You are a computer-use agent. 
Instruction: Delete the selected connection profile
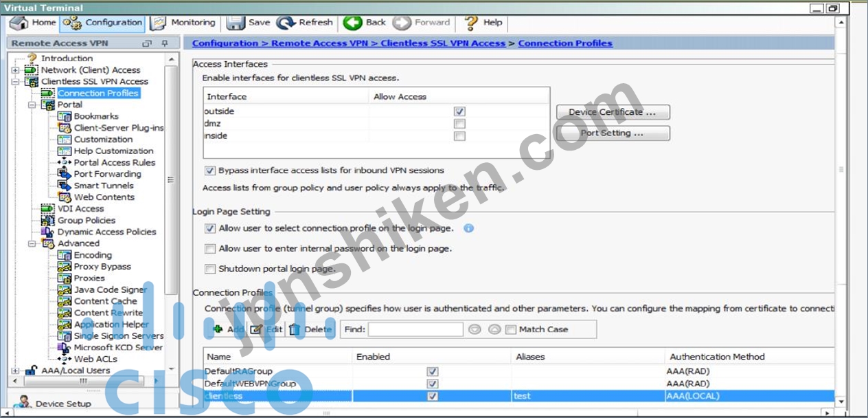pos(310,329)
